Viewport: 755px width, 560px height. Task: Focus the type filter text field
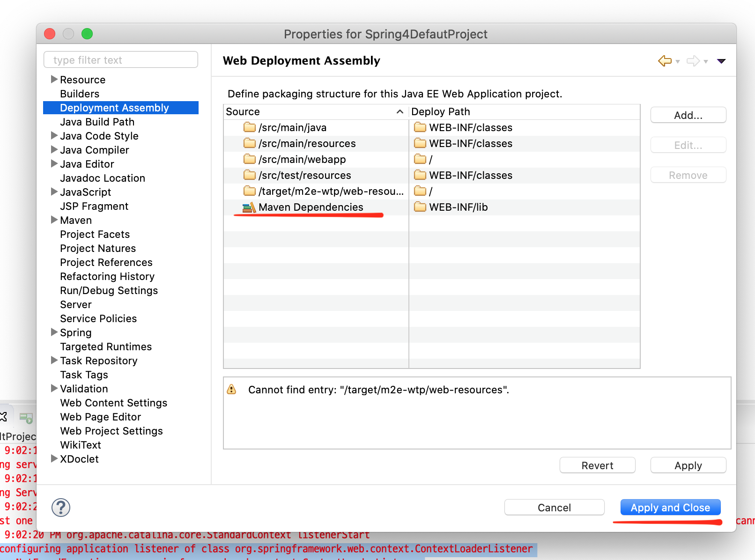(121, 60)
